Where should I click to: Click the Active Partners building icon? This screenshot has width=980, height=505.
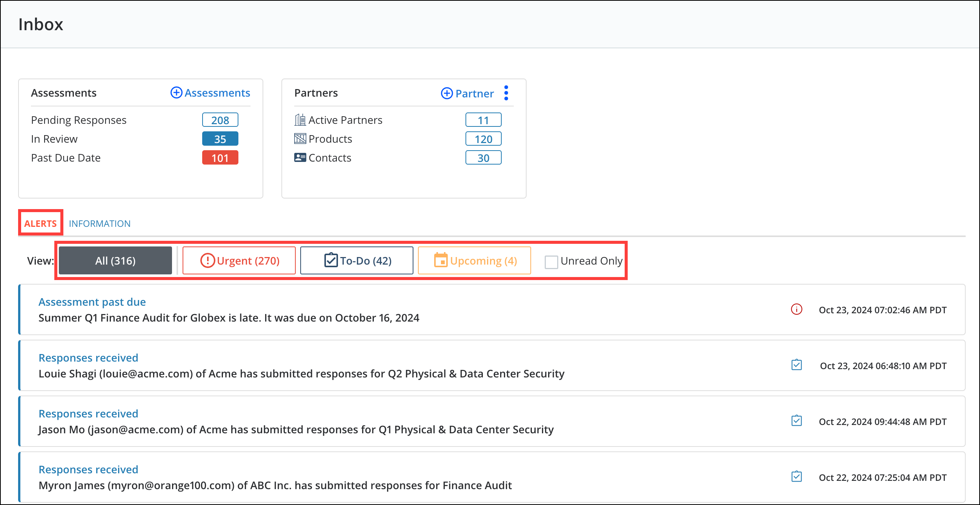point(300,120)
